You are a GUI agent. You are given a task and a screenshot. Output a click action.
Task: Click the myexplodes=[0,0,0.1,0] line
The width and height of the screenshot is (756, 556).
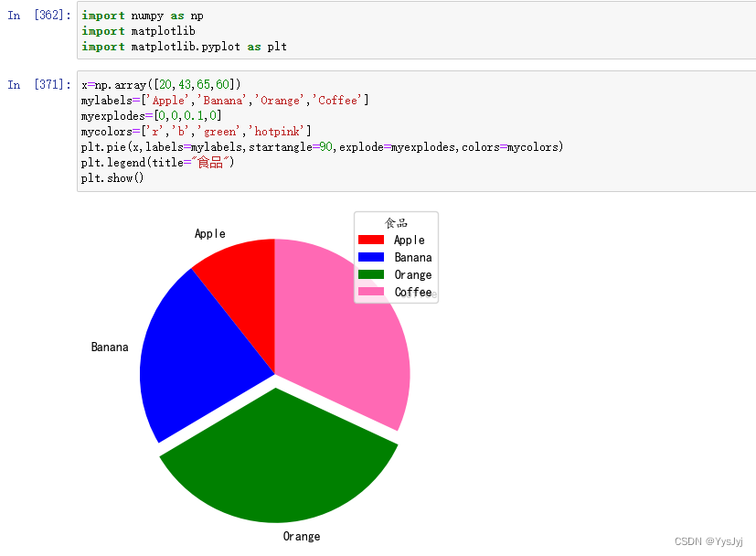pyautogui.click(x=152, y=116)
